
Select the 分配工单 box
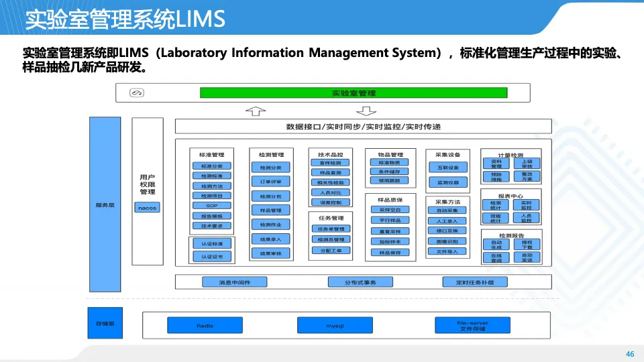click(x=331, y=250)
